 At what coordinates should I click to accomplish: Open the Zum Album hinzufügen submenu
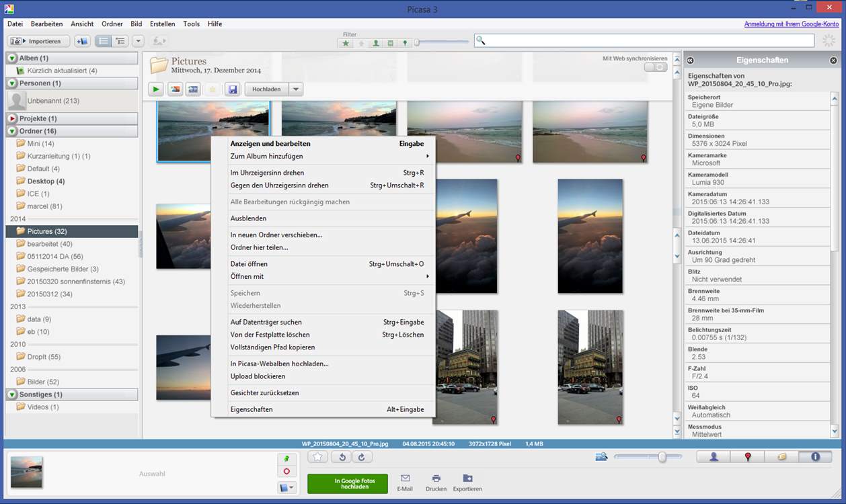(x=323, y=156)
